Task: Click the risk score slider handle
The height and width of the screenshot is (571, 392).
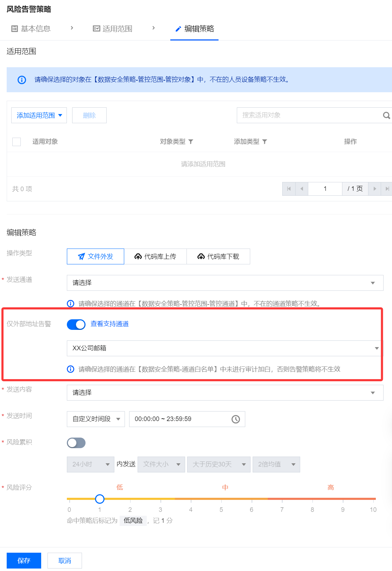Action: [100, 499]
